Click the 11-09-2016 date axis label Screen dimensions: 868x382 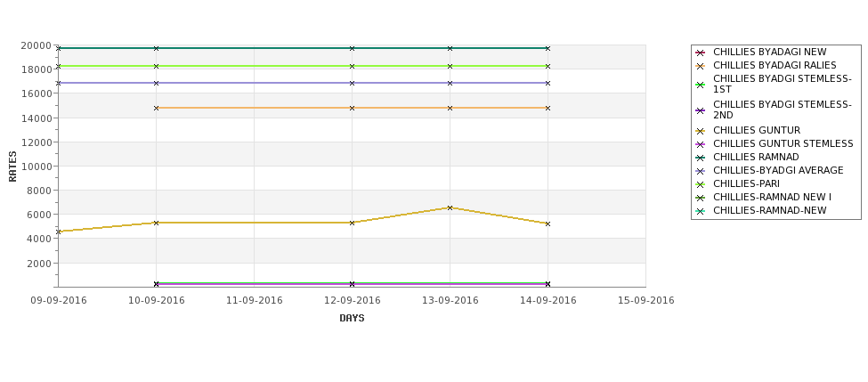[254, 301]
